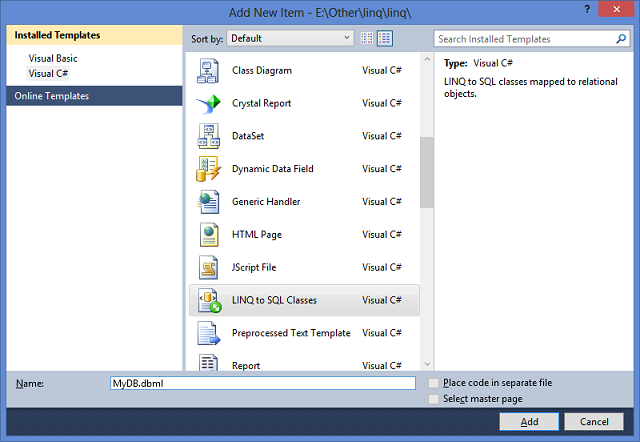Click the Crystal Report label
This screenshot has width=640, height=442.
(261, 103)
